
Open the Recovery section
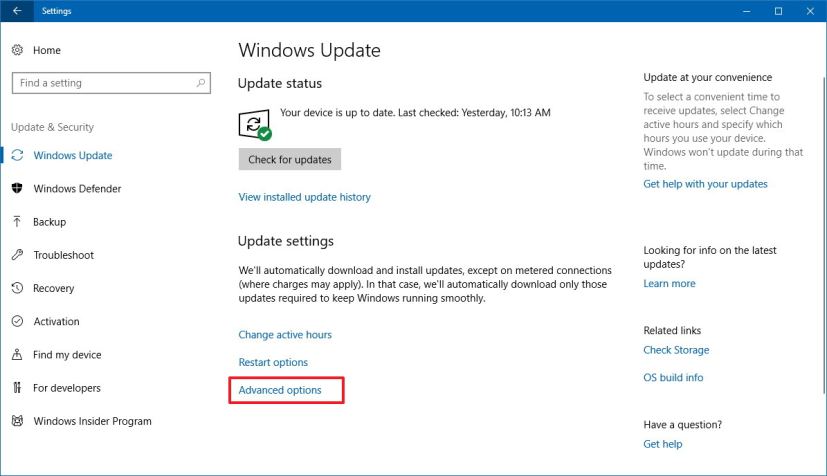pyautogui.click(x=53, y=288)
